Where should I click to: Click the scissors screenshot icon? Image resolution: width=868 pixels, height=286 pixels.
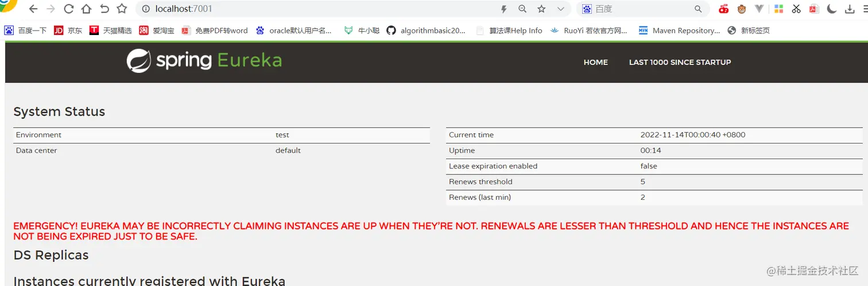(796, 9)
